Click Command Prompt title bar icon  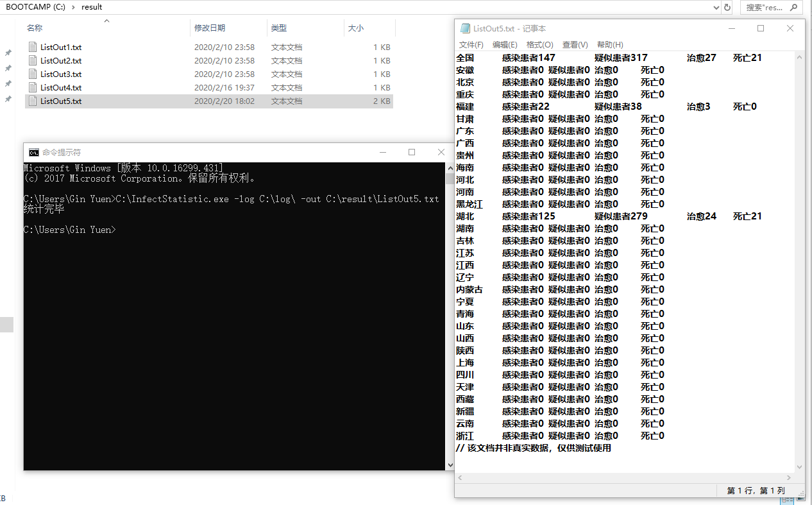coord(33,152)
